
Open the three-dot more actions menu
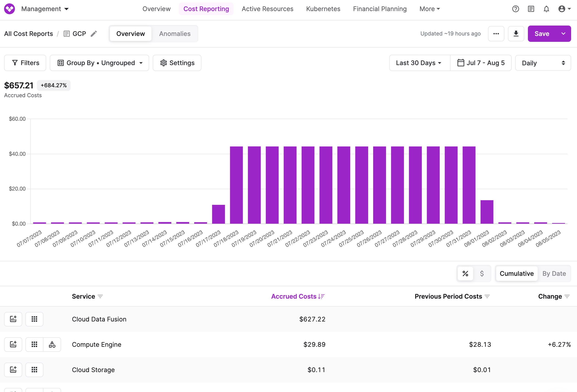coord(496,33)
